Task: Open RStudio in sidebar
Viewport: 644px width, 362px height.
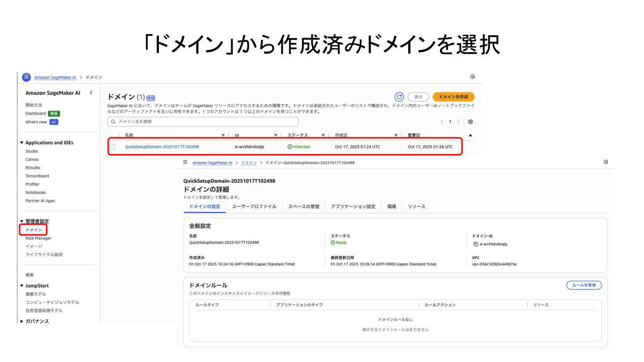Action: (x=33, y=168)
